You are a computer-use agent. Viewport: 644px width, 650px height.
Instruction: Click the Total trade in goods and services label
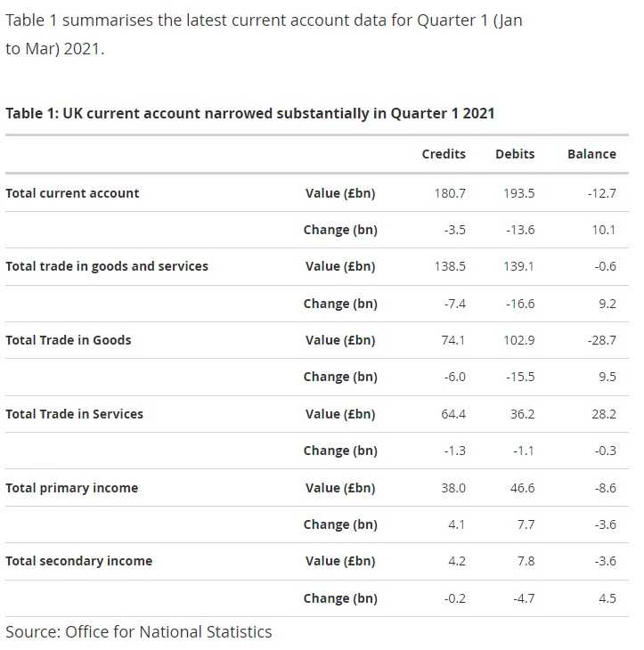[107, 266]
